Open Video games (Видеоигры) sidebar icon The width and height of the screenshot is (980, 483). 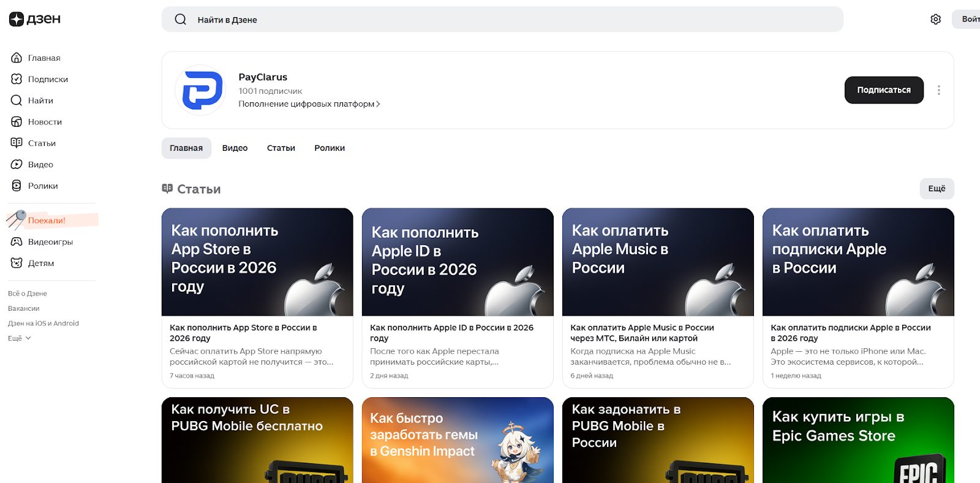coord(17,241)
